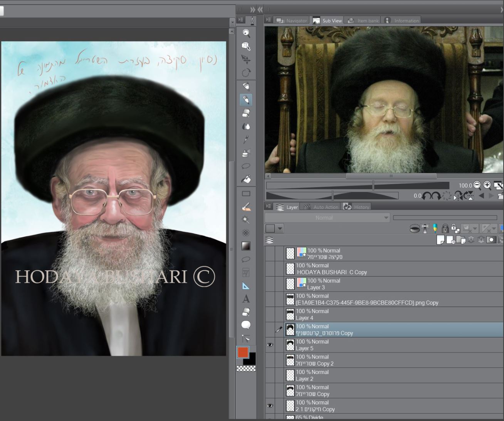Create a new raster layer
Image resolution: width=504 pixels, height=421 pixels.
tap(440, 240)
